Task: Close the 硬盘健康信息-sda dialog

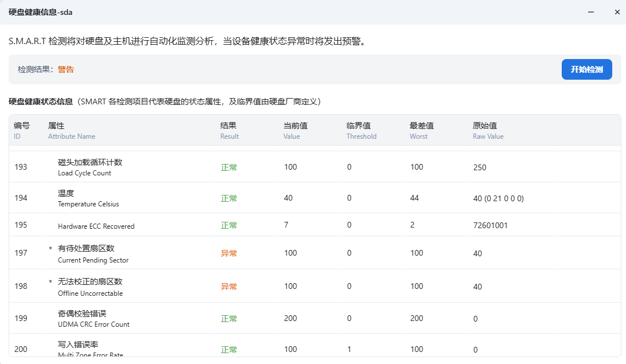Action: [x=617, y=13]
